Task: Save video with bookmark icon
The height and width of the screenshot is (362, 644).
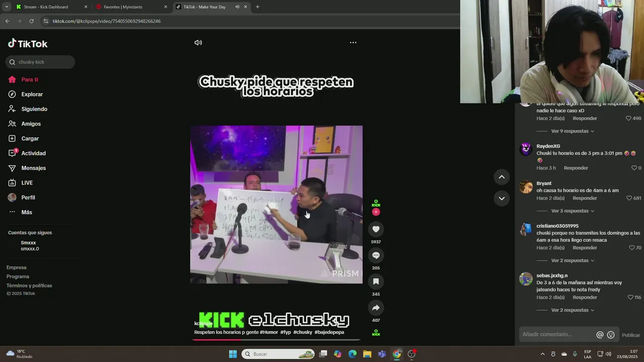Action: pyautogui.click(x=376, y=282)
